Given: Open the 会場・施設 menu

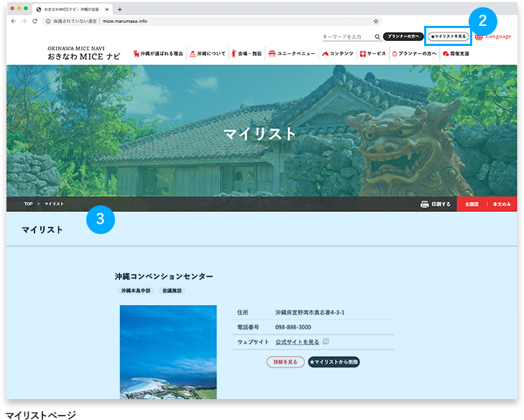Looking at the screenshot, I should click(247, 53).
